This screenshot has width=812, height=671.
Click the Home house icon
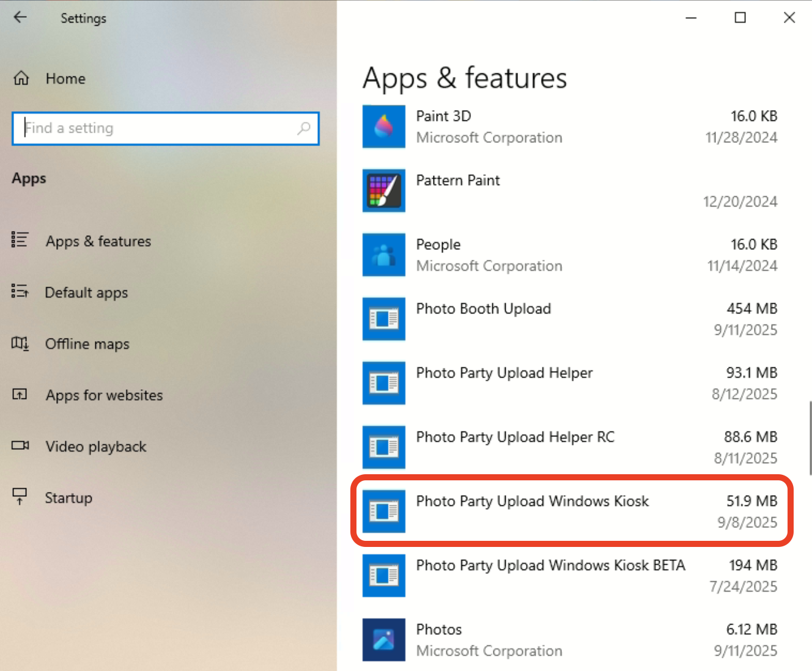[21, 78]
